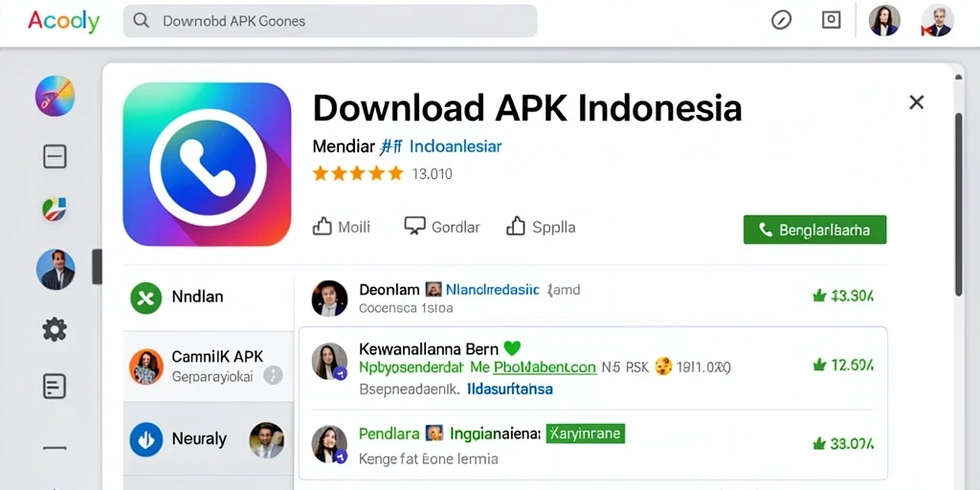Screen dimensions: 980x490
Task: Click the dark handle on the sidebar edge
Action: [97, 267]
